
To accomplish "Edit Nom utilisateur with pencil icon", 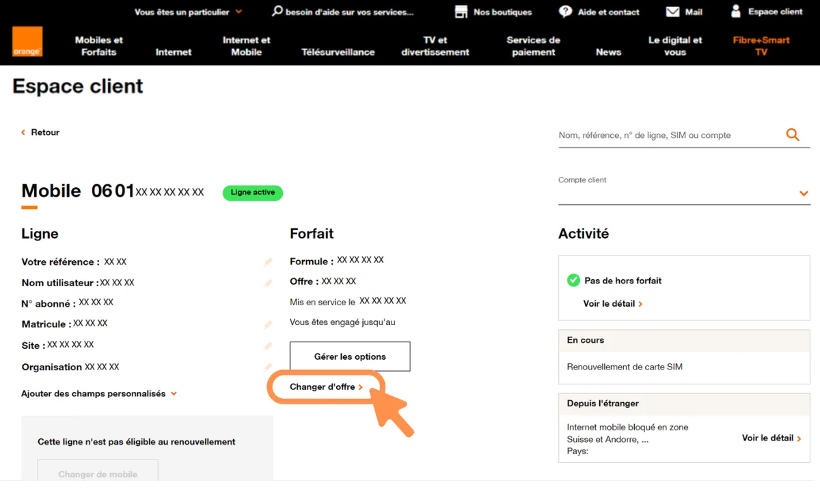I will click(268, 283).
